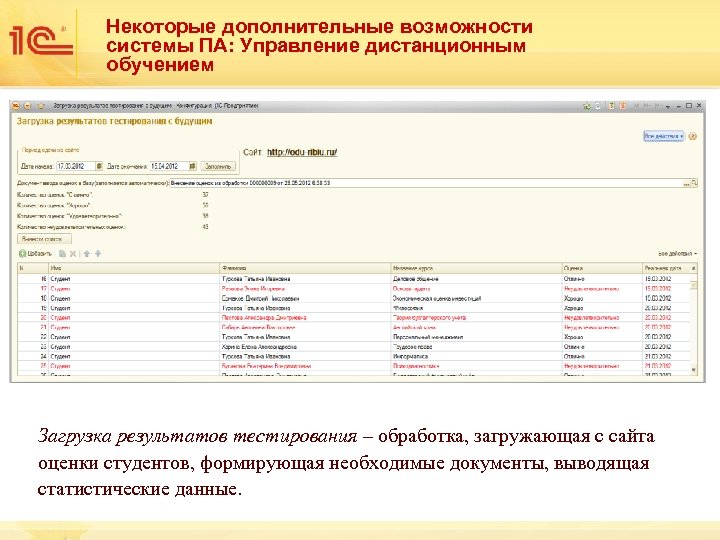The height and width of the screenshot is (540, 720).
Task: Click the red calendar icon in title bar
Action: (x=623, y=106)
